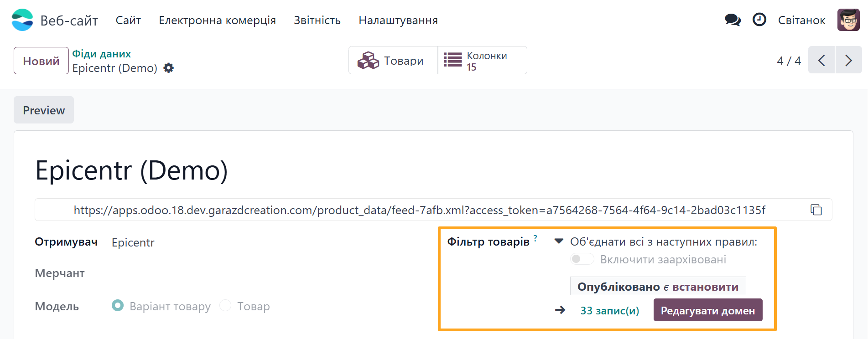Select the Товар radio button

pyautogui.click(x=225, y=306)
